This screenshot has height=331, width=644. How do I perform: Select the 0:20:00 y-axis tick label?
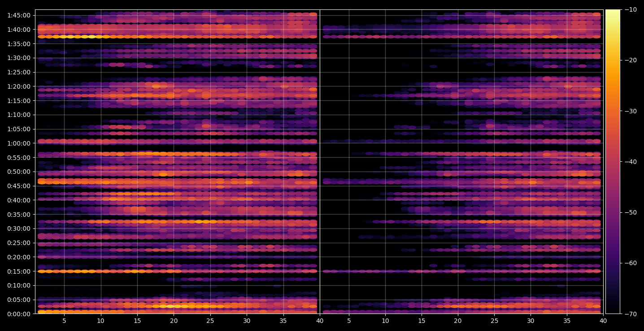point(19,257)
